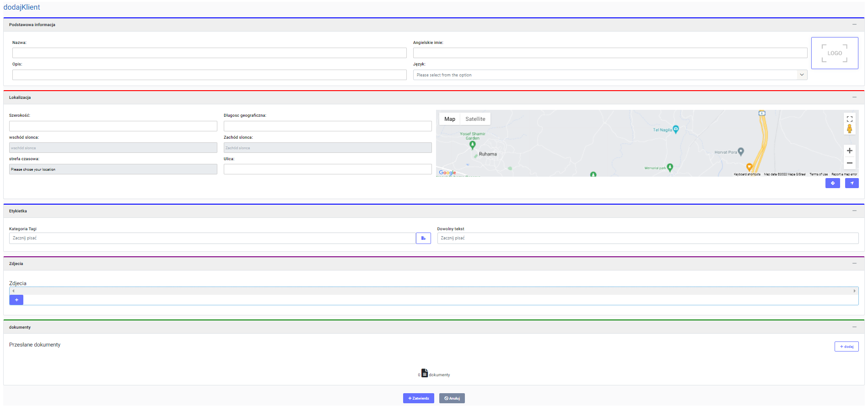Collapse the Lokalizacja section
Screen dimensions: 868x406
click(x=854, y=97)
